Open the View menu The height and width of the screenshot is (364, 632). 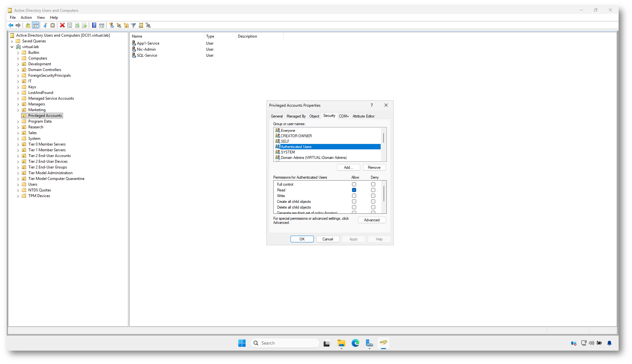(x=41, y=18)
